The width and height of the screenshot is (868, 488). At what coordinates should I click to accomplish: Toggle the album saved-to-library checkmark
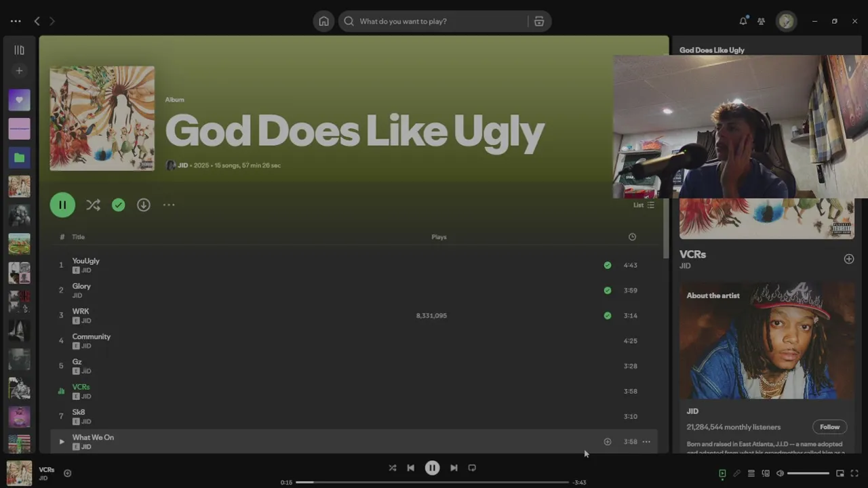pos(119,205)
